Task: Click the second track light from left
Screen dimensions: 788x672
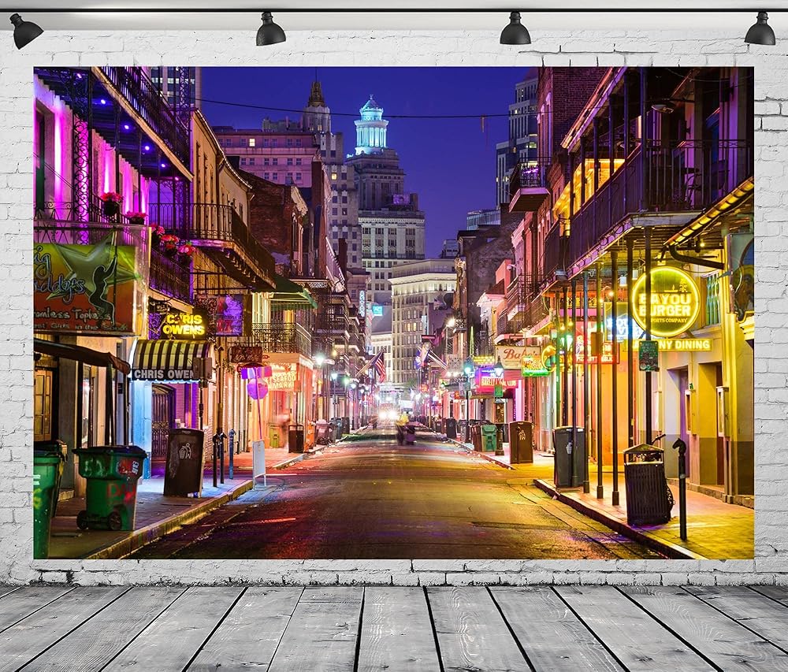Action: click(269, 31)
